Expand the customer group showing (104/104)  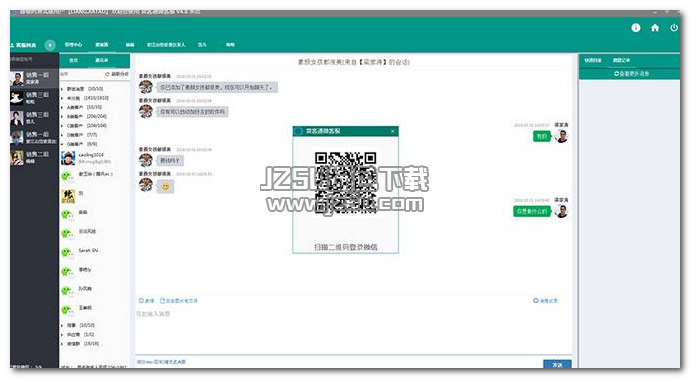pyautogui.click(x=85, y=126)
